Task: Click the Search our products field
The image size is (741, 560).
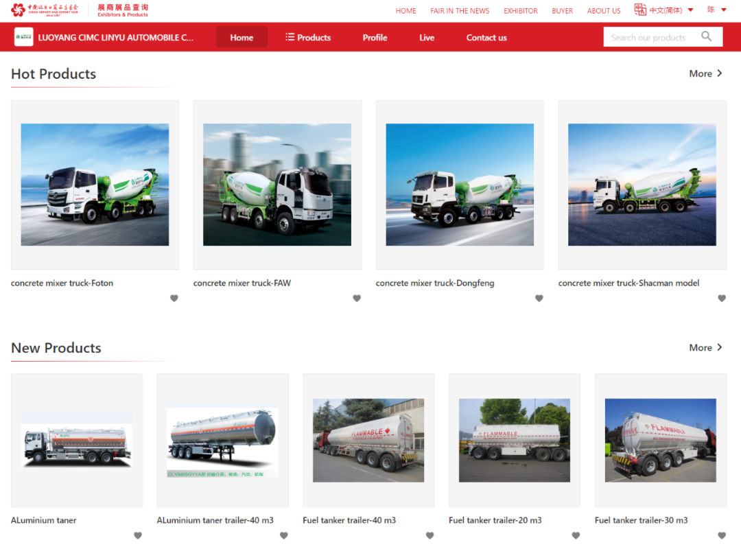Action: 648,37
